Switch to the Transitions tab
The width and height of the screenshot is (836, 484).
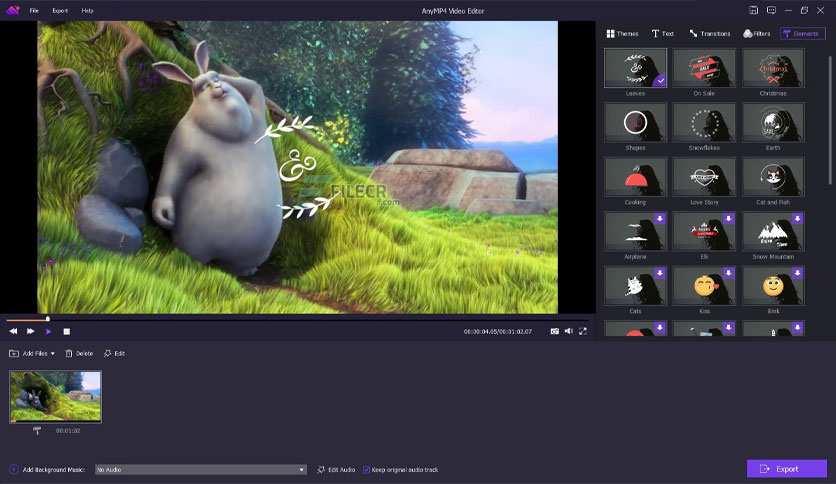(710, 34)
